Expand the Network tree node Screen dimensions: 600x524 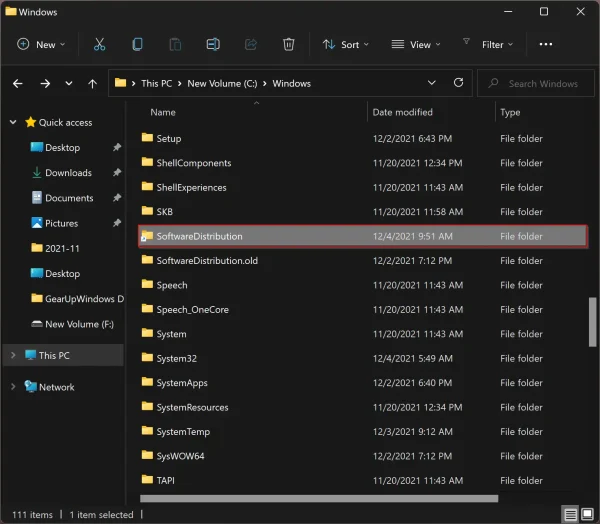point(13,387)
